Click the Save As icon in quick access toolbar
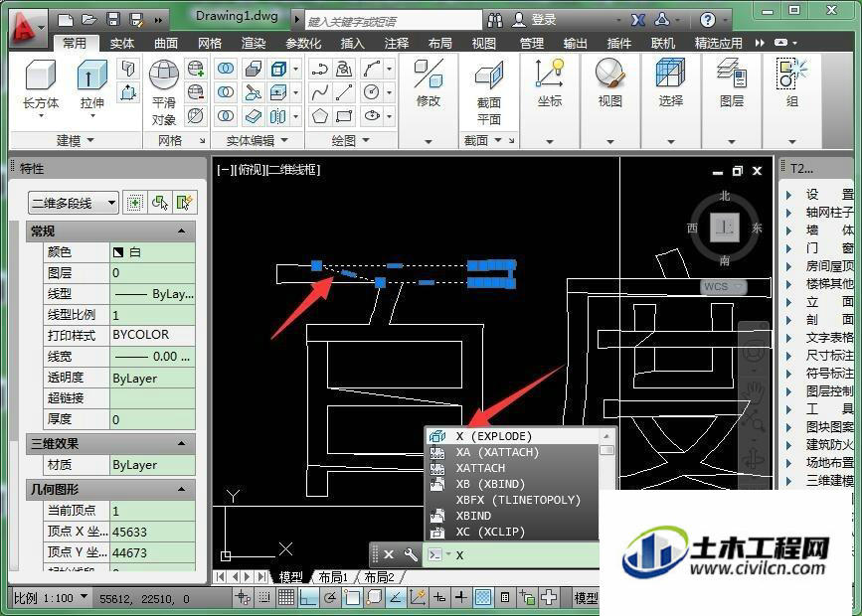 (x=136, y=20)
